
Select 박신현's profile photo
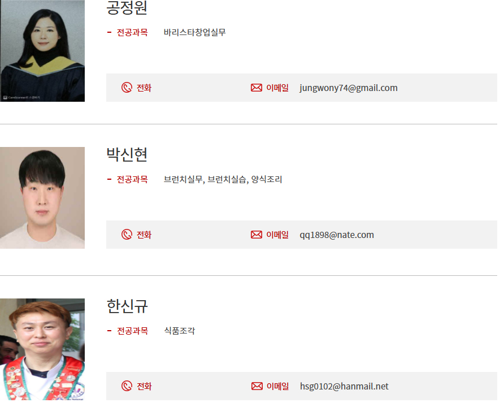pyautogui.click(x=42, y=198)
